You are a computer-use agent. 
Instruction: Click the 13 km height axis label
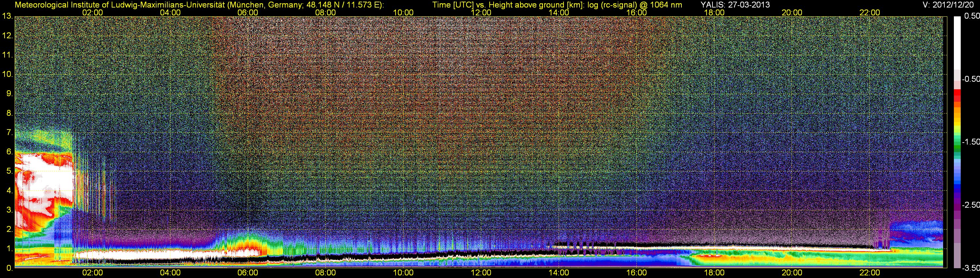click(7, 16)
